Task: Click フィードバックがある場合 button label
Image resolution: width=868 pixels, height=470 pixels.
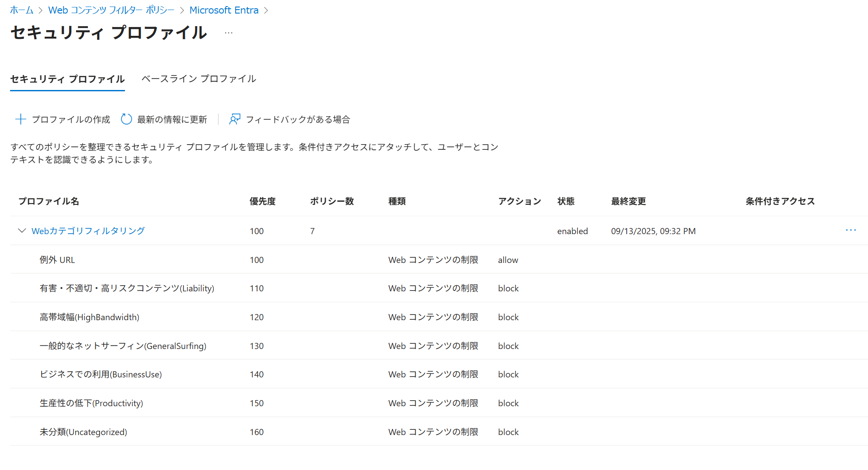Action: tap(298, 119)
